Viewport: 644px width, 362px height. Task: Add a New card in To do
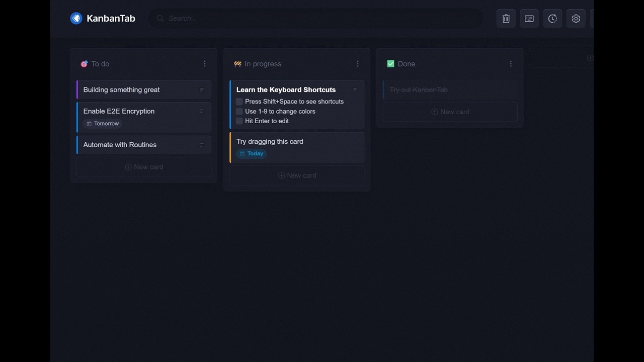[144, 167]
